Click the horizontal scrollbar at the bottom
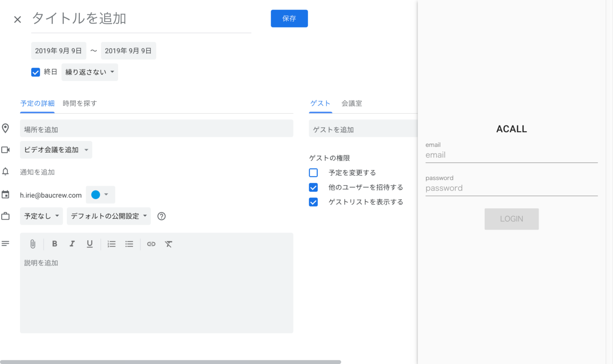The height and width of the screenshot is (364, 613). 171,362
